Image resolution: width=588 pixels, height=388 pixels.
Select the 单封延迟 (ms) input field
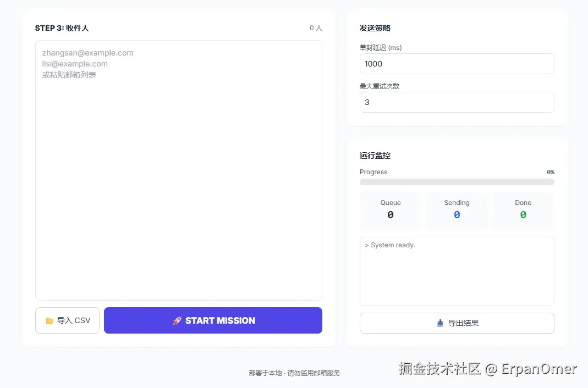[457, 64]
